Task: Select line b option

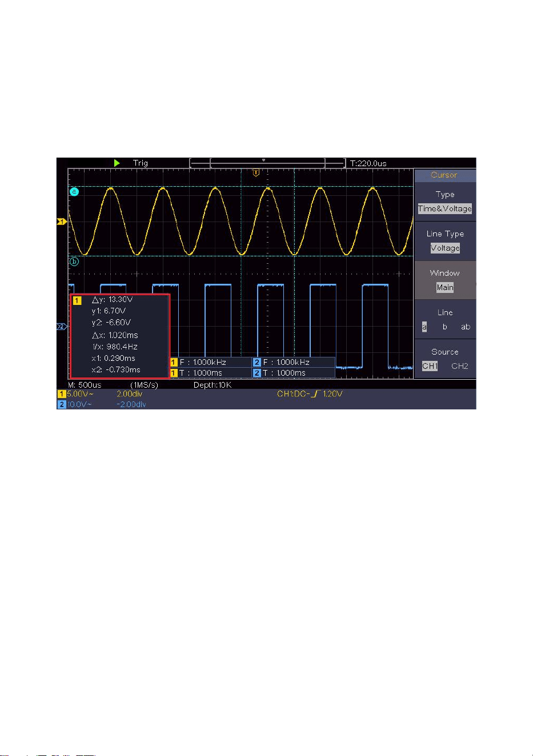Action: pyautogui.click(x=445, y=327)
